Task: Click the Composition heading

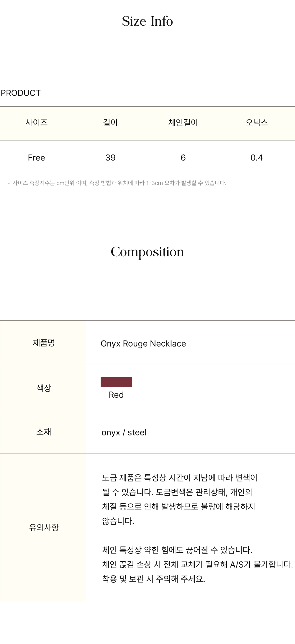Action: point(147,252)
